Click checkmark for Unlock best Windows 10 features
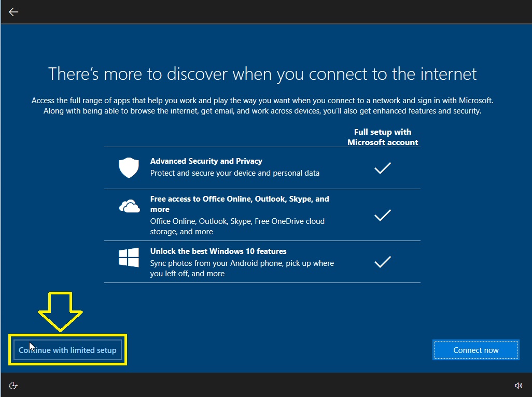 tap(382, 262)
